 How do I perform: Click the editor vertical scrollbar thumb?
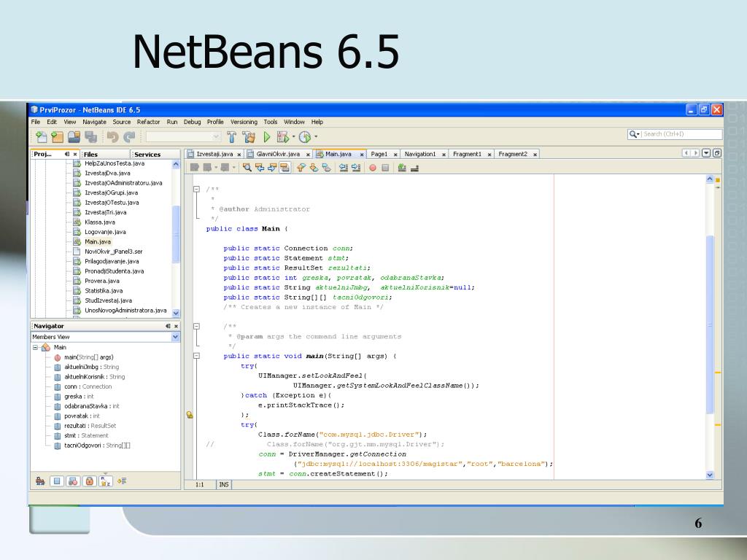(x=710, y=324)
